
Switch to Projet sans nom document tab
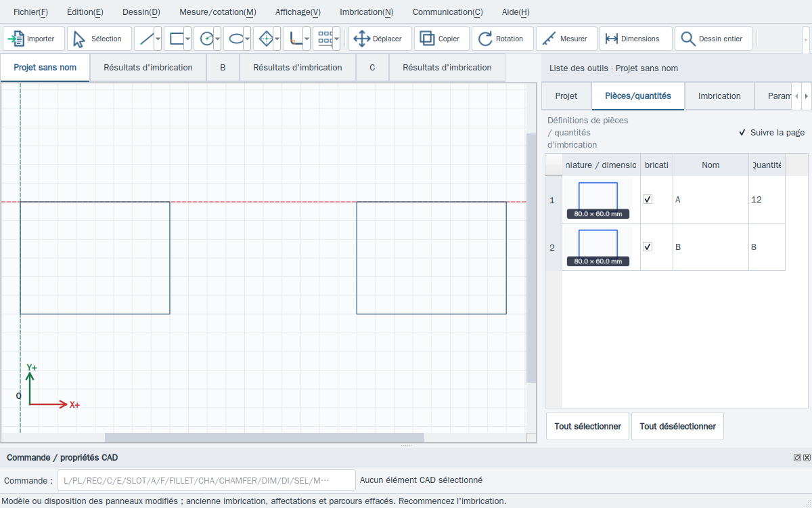click(45, 68)
